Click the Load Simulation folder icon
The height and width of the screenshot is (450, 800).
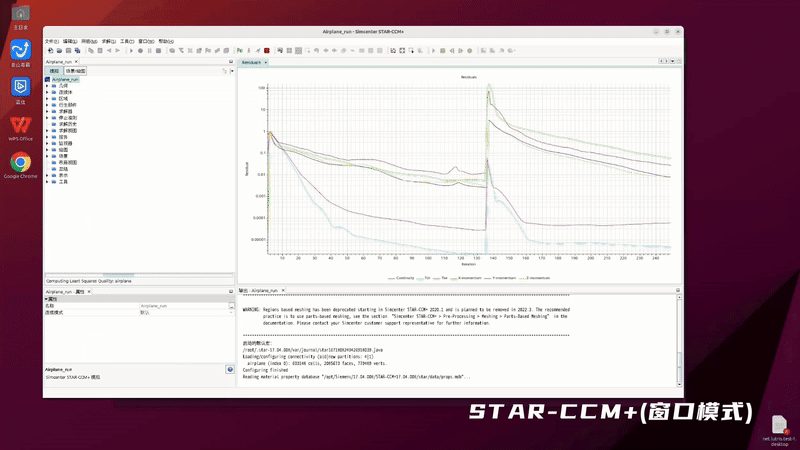[x=59, y=51]
